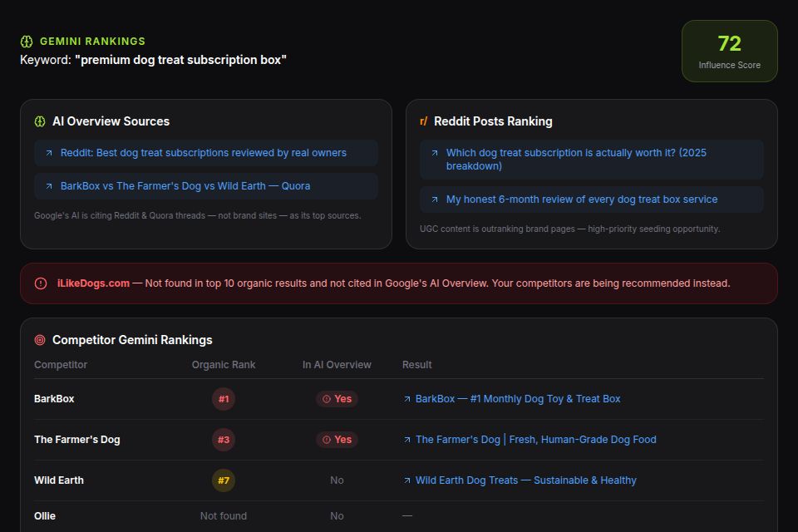Viewport: 798px width, 532px height.
Task: Click the arrow icon beside Reddit best dog treat link
Action: 49,153
